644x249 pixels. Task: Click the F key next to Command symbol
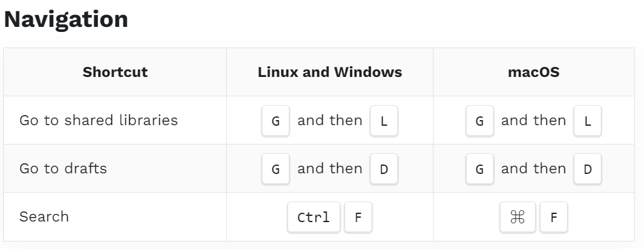tap(554, 217)
